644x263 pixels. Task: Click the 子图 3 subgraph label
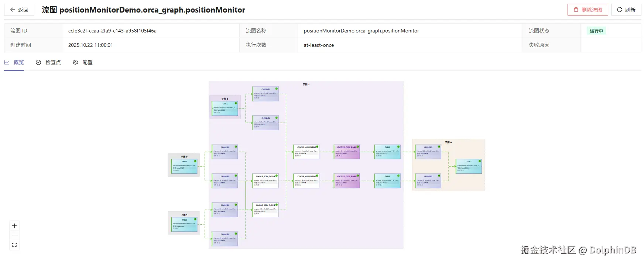coord(306,84)
